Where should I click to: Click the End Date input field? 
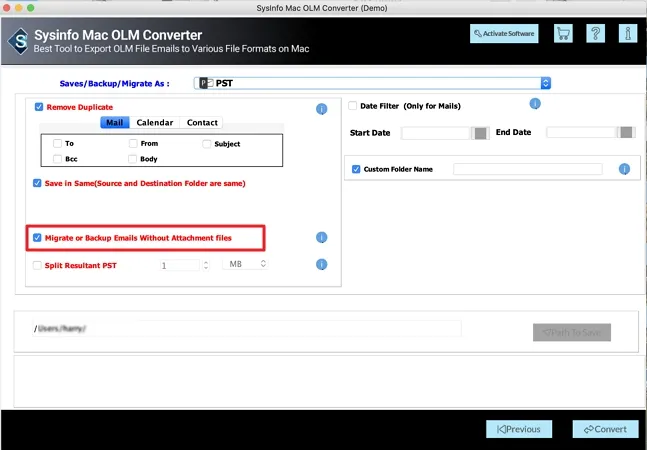click(581, 132)
